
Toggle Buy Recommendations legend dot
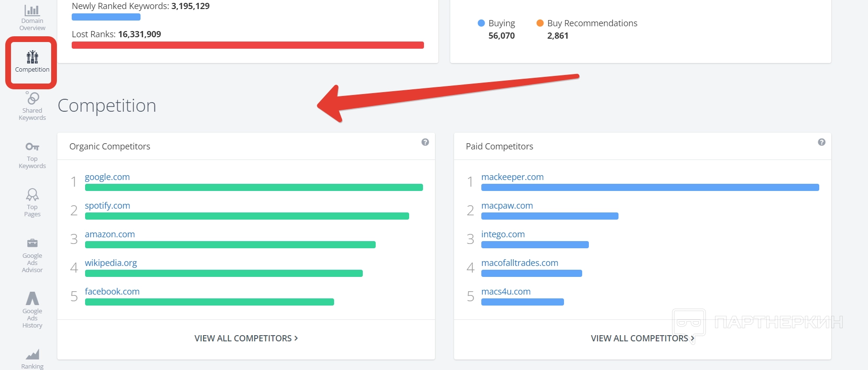(540, 23)
